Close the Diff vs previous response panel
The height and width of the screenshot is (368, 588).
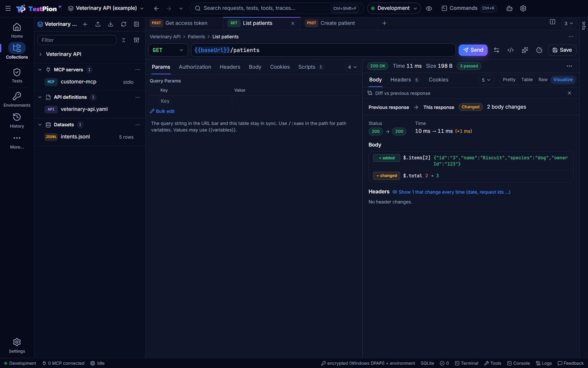click(x=569, y=93)
